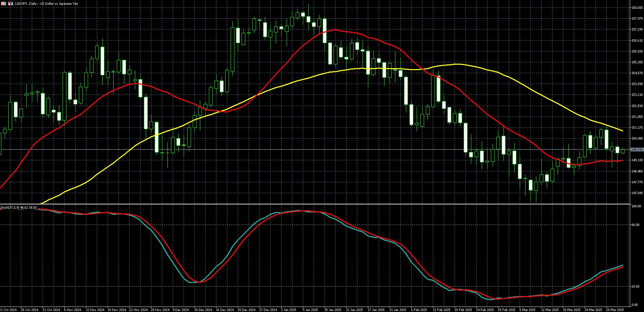The width and height of the screenshot is (644, 312).
Task: Click the 80.00 level on the stochastic scale
Action: [636, 225]
